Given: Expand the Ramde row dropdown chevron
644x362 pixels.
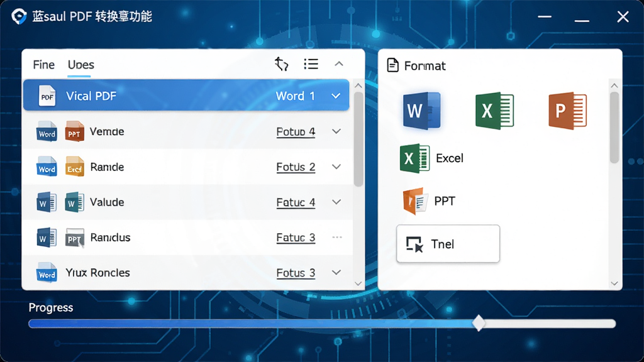Looking at the screenshot, I should pos(336,167).
